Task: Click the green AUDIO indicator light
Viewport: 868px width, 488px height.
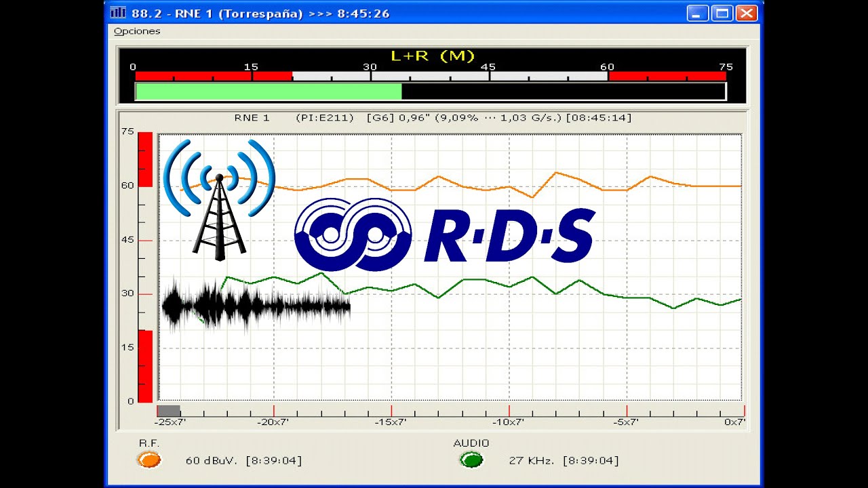Action: (471, 460)
